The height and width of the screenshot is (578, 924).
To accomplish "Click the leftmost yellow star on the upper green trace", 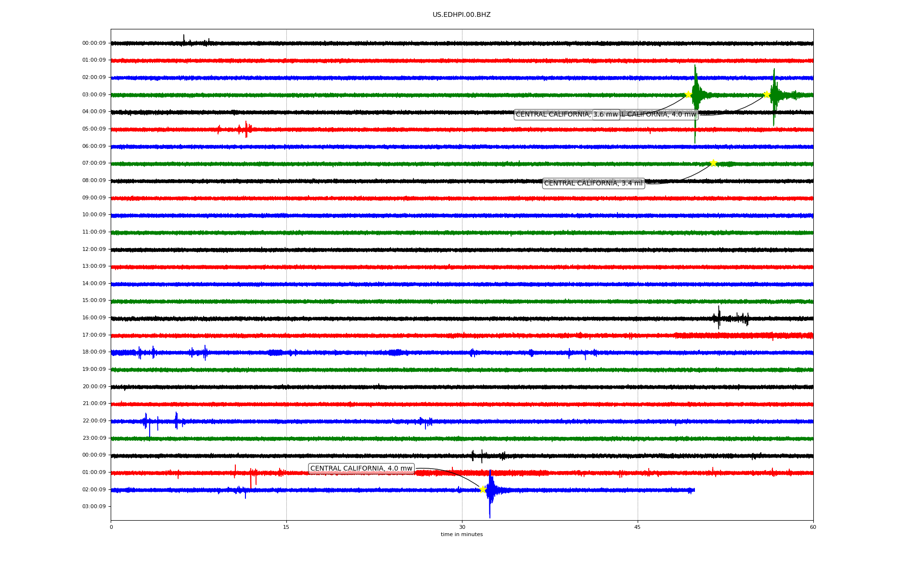I will click(x=688, y=94).
